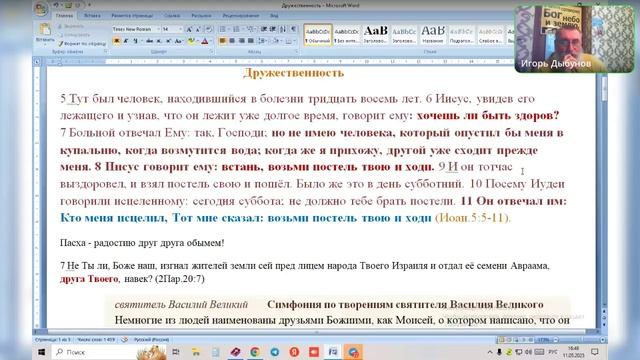Click the red font color button
The width and height of the screenshot is (640, 360).
205,41
